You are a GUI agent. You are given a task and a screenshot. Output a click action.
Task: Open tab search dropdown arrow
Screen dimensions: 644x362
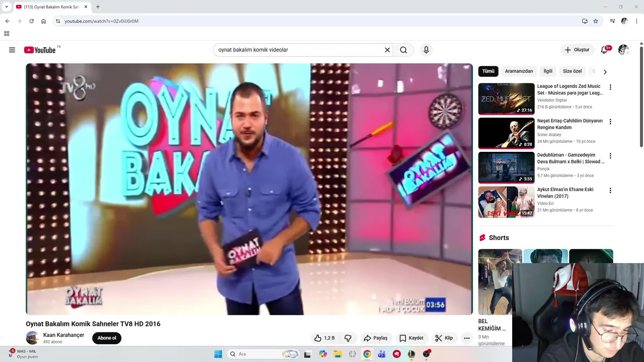7,7
